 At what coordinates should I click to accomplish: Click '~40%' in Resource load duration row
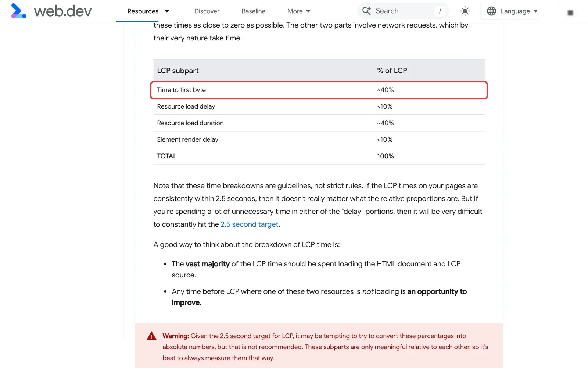385,123
